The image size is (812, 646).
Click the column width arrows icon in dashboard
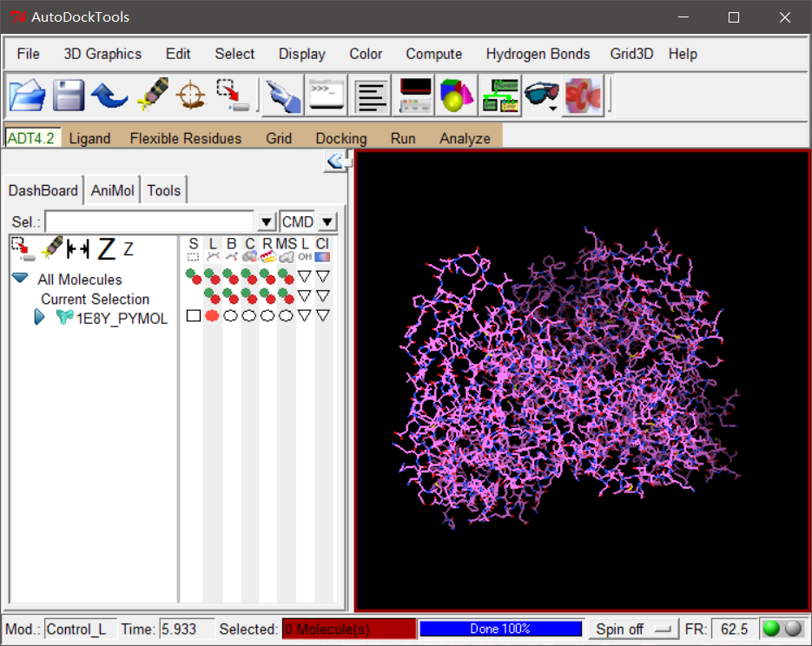pyautogui.click(x=78, y=249)
